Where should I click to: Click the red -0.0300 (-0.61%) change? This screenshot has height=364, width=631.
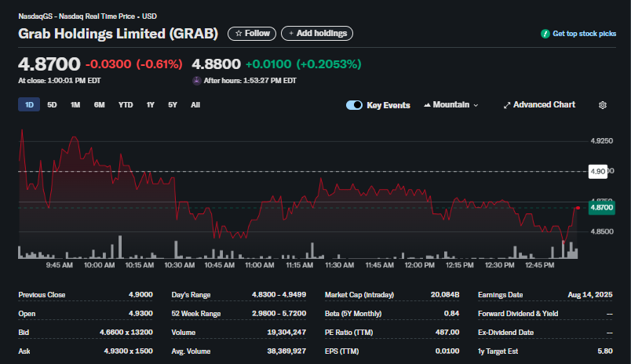click(134, 64)
